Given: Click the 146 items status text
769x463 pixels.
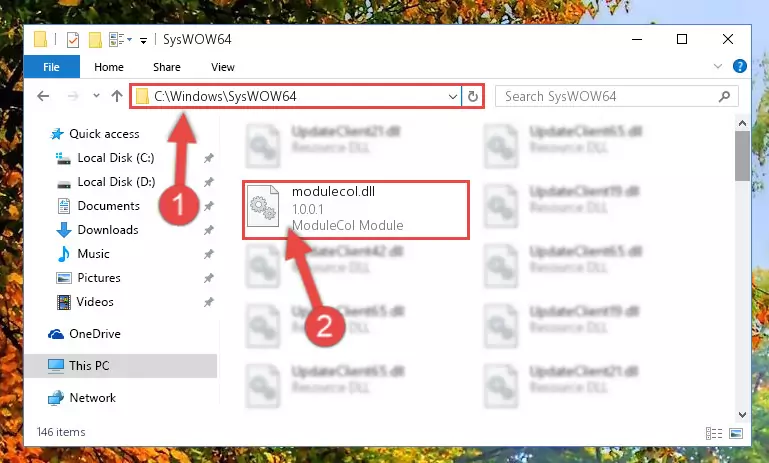Looking at the screenshot, I should pyautogui.click(x=61, y=432).
